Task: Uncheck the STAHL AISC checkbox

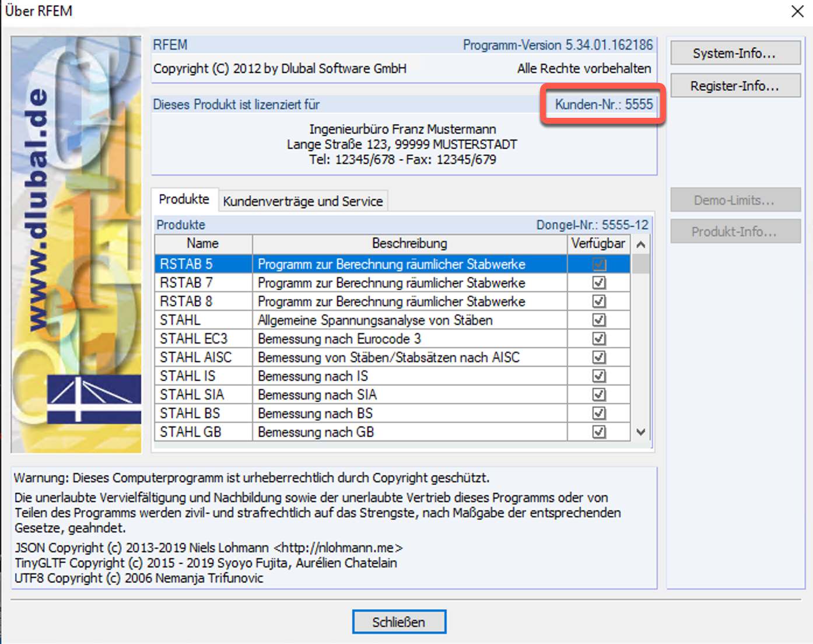Action: click(598, 357)
